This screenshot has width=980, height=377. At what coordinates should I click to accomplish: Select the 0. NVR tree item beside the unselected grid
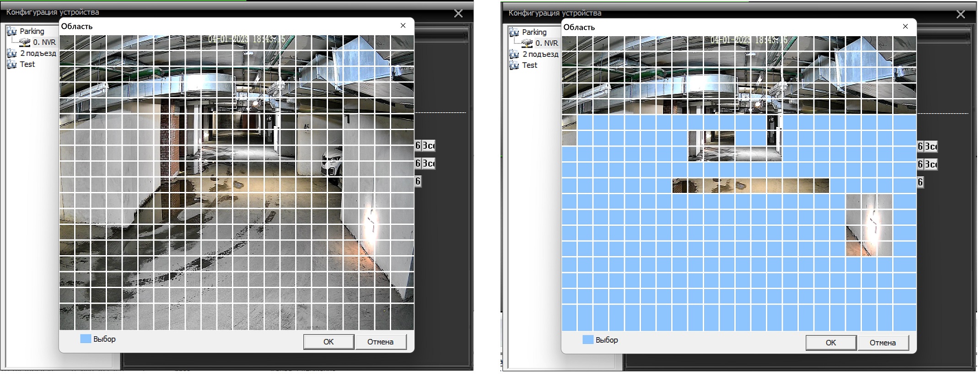tap(44, 42)
